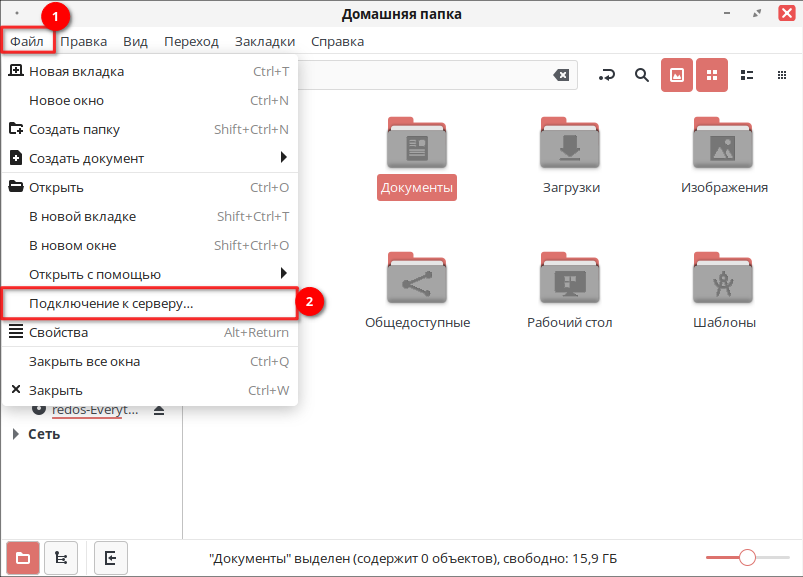Click the Загрузки folder label
The height and width of the screenshot is (577, 803).
click(571, 187)
